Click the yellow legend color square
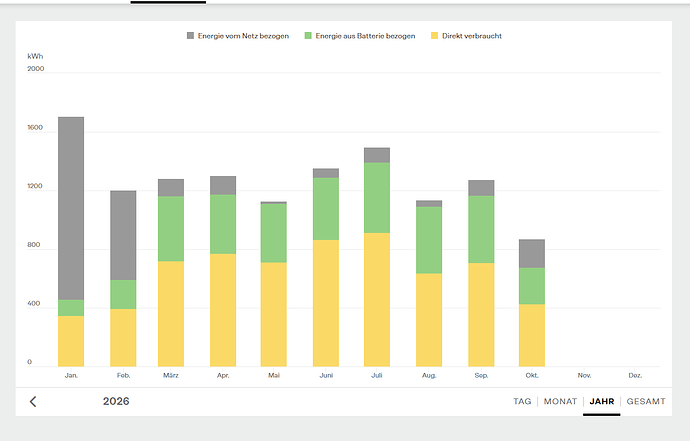The height and width of the screenshot is (441, 690). coord(435,36)
